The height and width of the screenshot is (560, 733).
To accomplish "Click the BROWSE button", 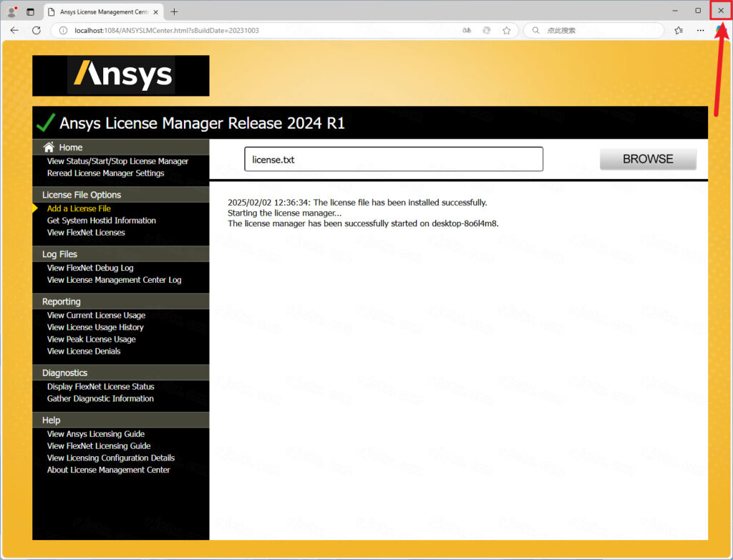I will click(647, 159).
